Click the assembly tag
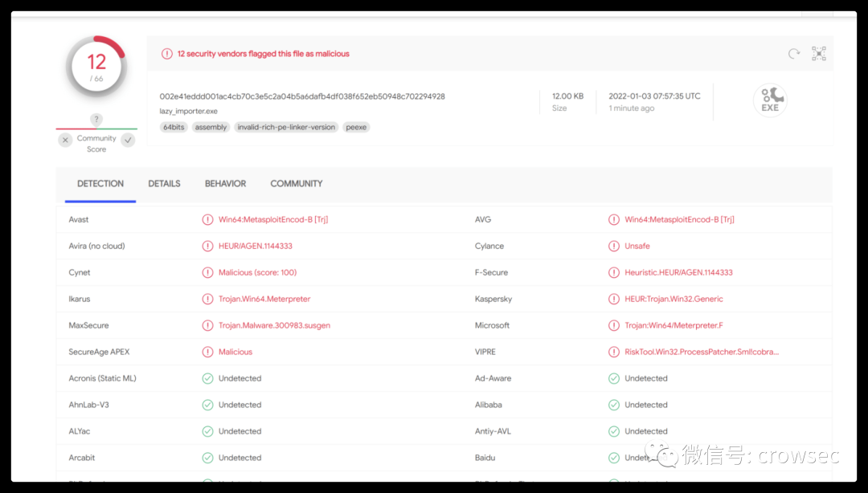This screenshot has height=493, width=868. (211, 127)
